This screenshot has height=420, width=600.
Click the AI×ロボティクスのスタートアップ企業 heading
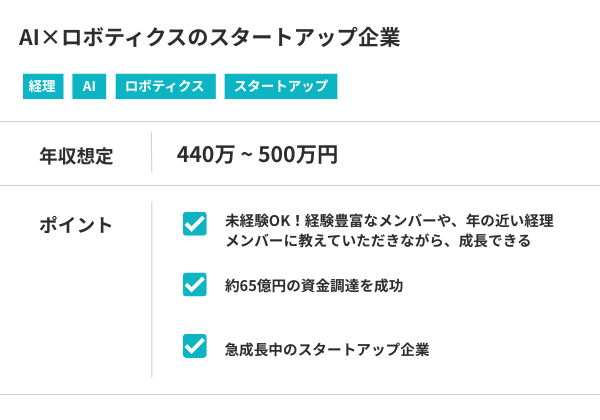[209, 38]
